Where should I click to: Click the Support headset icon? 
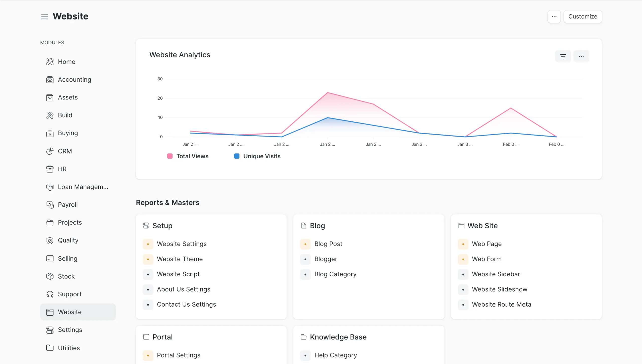(x=50, y=294)
